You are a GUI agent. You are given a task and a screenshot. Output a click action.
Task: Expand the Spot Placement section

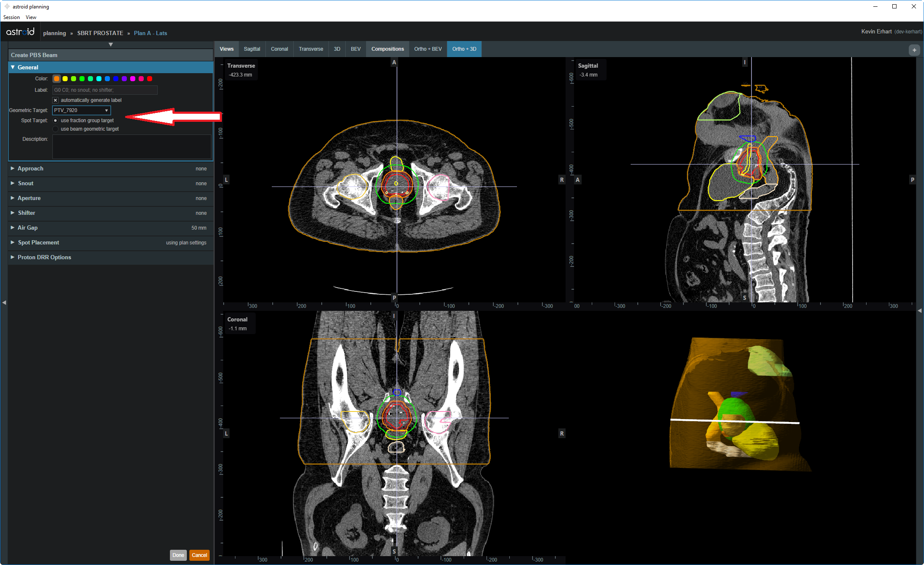pyautogui.click(x=38, y=242)
